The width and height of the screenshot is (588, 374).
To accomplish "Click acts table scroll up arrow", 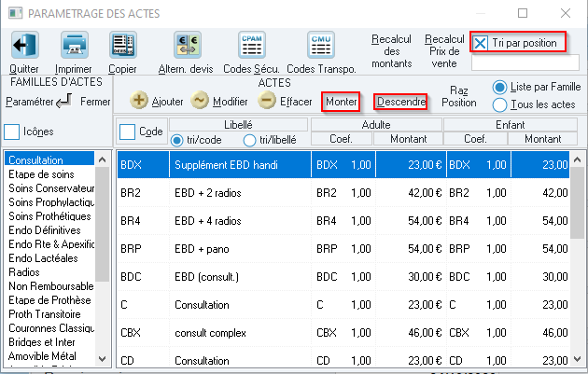I will pos(577,159).
